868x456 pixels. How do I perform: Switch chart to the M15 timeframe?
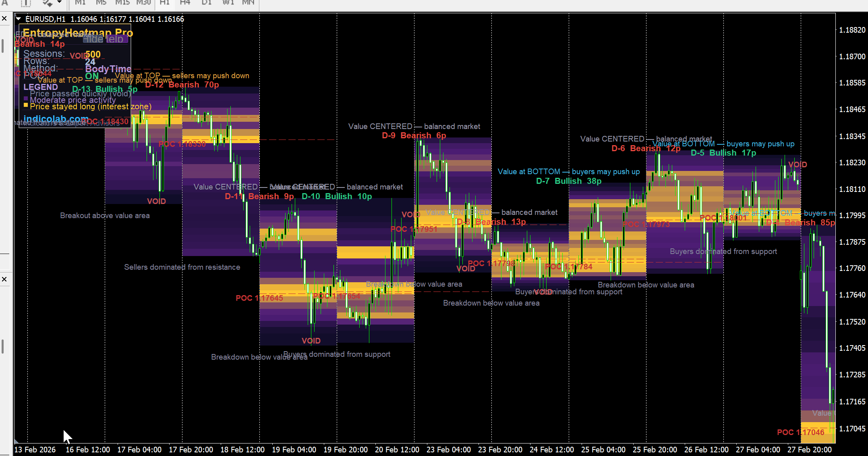[x=122, y=2]
